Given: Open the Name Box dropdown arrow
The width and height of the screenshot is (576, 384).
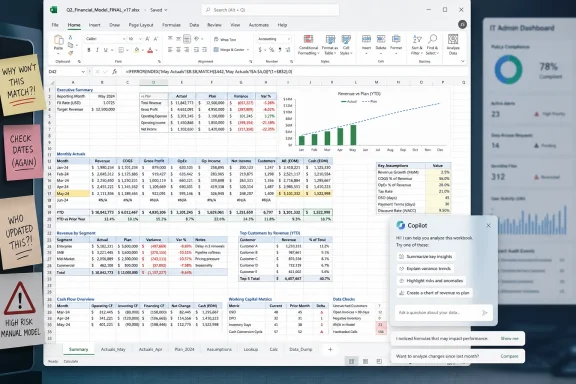Looking at the screenshot, I should (x=83, y=72).
